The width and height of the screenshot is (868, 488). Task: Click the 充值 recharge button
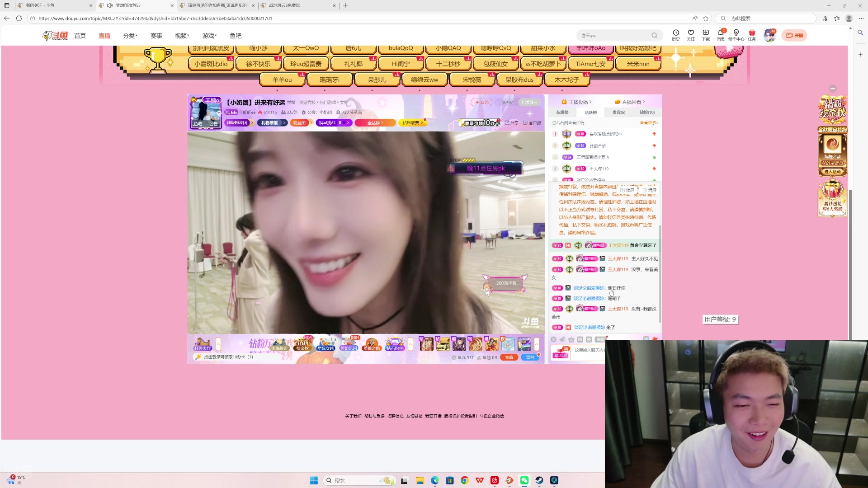pyautogui.click(x=509, y=357)
